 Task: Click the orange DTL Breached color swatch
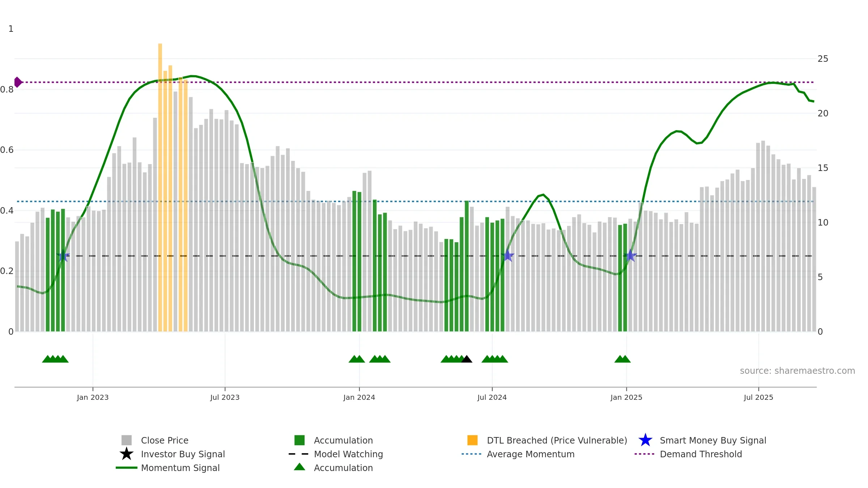(472, 440)
